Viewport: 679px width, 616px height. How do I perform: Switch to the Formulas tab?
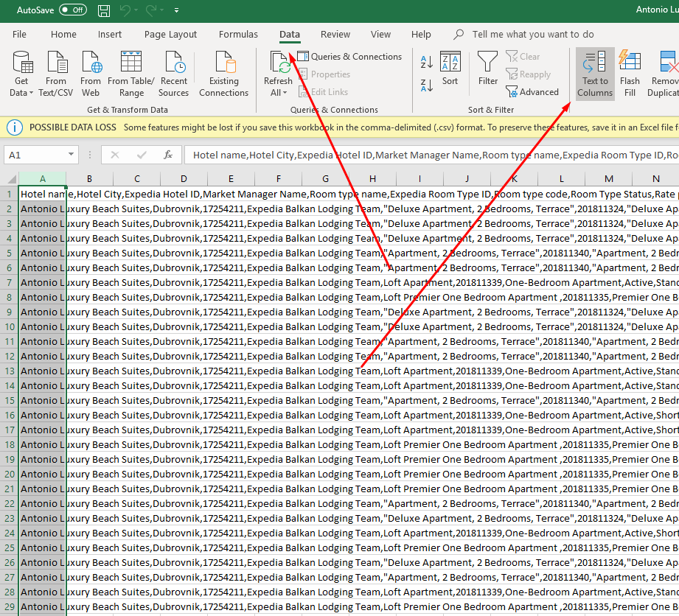[238, 34]
